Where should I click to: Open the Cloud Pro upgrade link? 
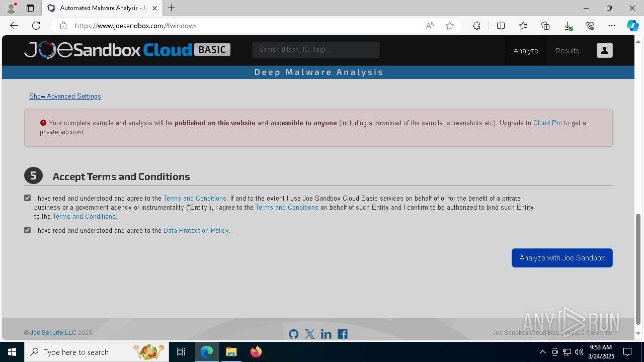(547, 123)
